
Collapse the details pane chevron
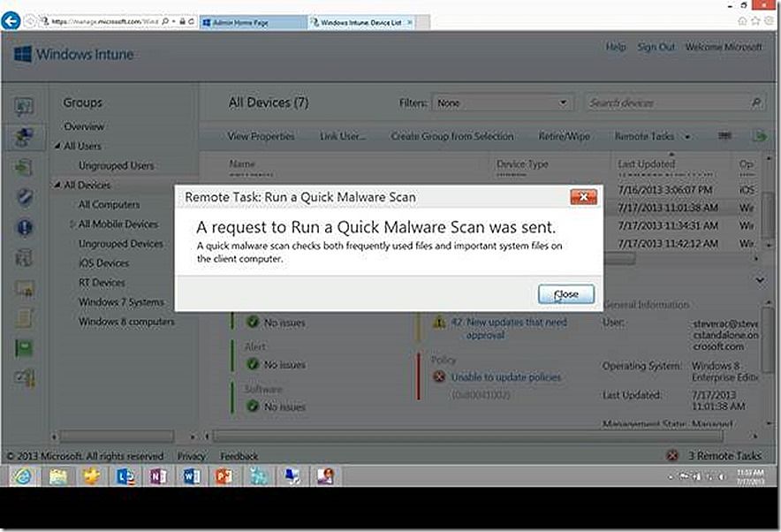(760, 280)
